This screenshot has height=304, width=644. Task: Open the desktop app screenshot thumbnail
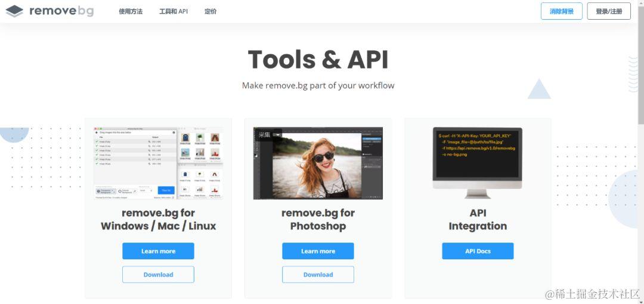[x=158, y=163]
